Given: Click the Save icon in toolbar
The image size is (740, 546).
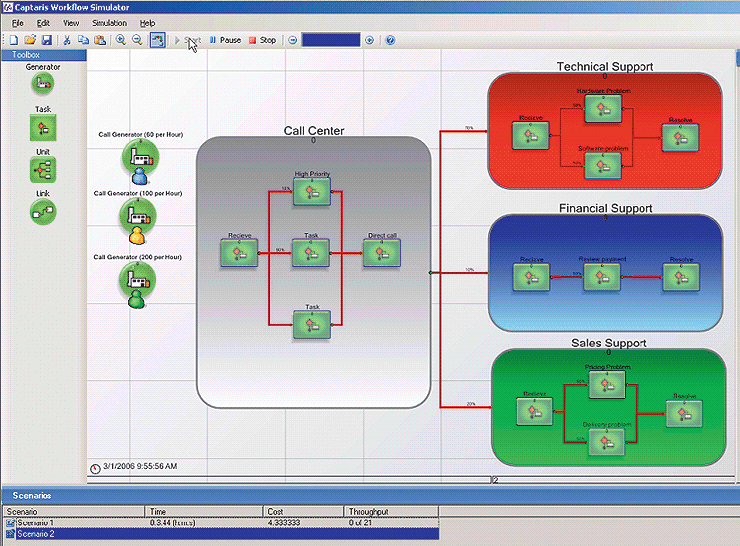Looking at the screenshot, I should click(x=44, y=40).
